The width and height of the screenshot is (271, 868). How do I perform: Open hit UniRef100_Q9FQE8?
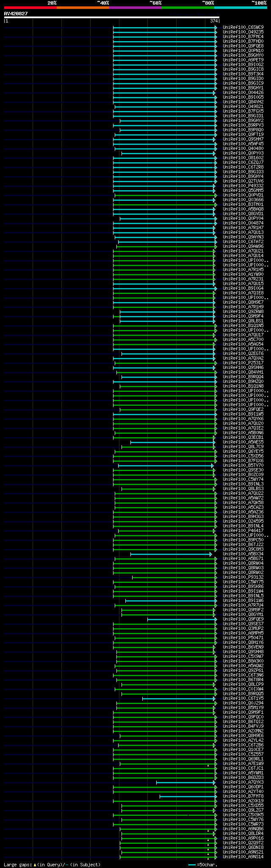(x=243, y=46)
